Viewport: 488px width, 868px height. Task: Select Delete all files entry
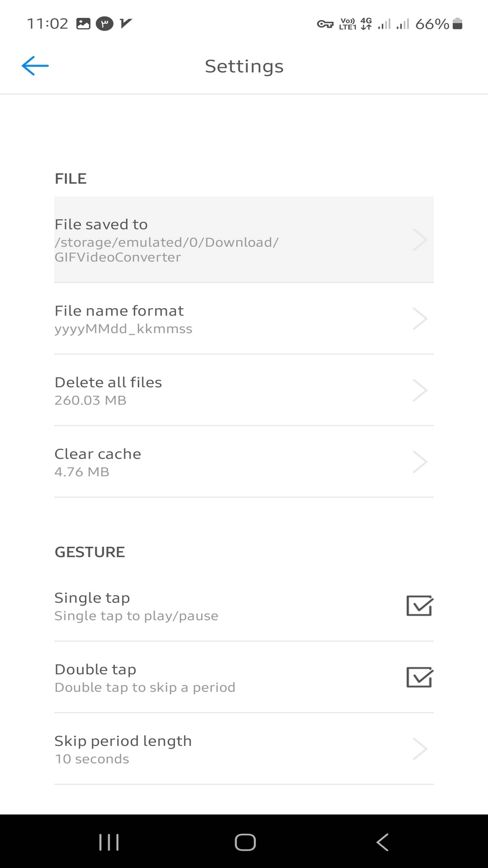[x=244, y=390]
